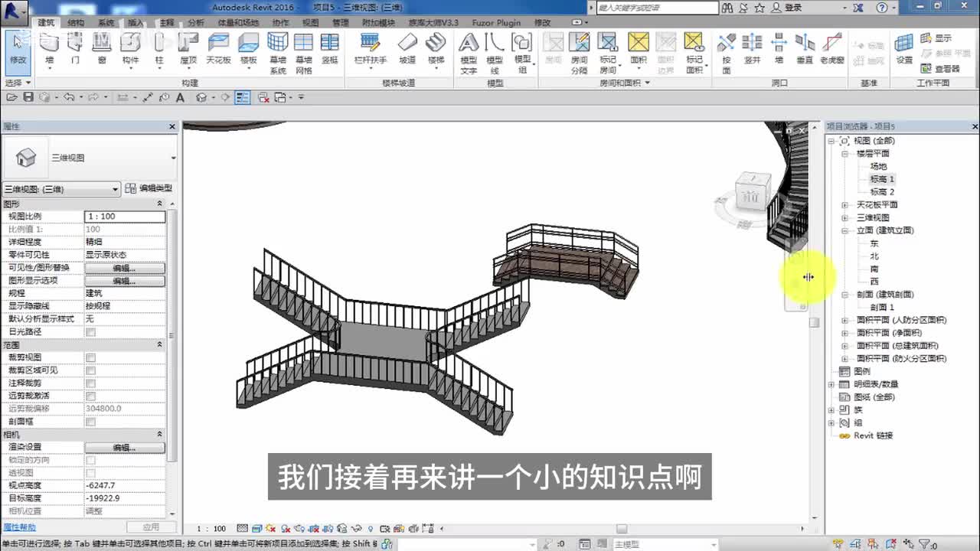The height and width of the screenshot is (551, 980).
Task: Select the 天花板 (Ceiling) tool
Action: pos(218,49)
